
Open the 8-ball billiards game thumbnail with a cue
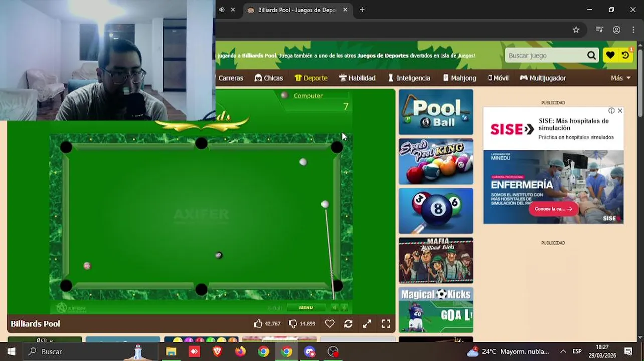[x=436, y=211]
